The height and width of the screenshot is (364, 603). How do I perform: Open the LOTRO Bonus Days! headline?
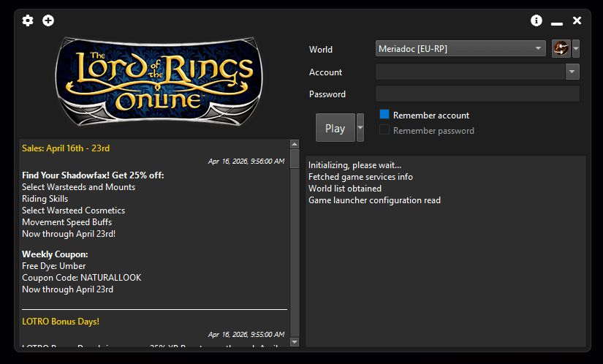61,322
